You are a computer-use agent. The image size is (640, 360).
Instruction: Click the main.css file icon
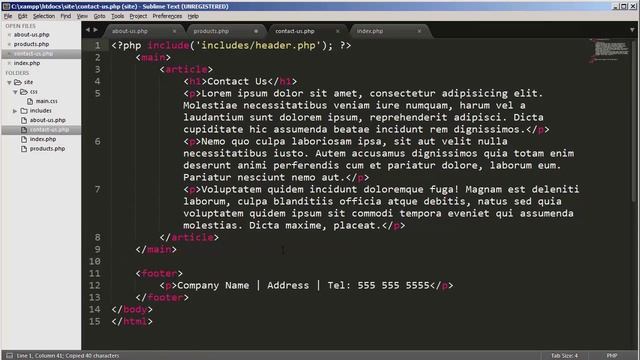[x=30, y=101]
